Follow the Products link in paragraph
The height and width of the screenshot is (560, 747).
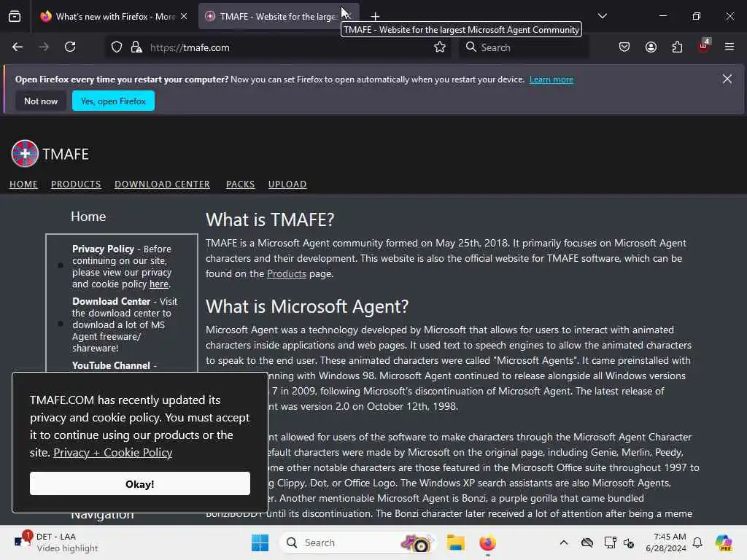click(x=286, y=274)
